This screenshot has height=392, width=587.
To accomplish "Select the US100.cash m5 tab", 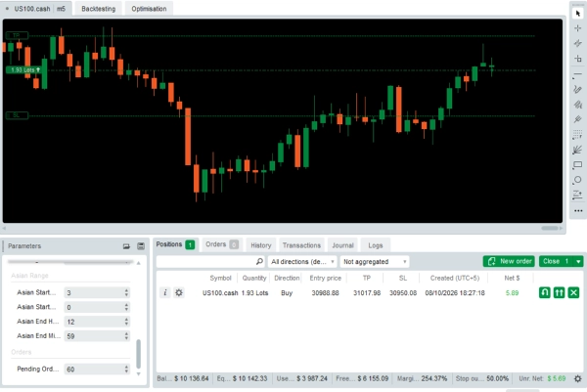I will point(36,9).
